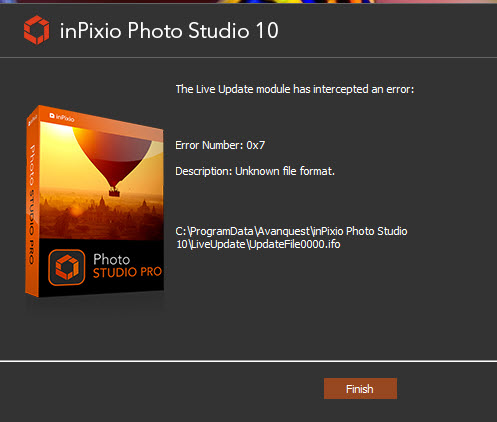Click the orange inPixio cube logo in header
The image size is (497, 422).
coord(37,30)
